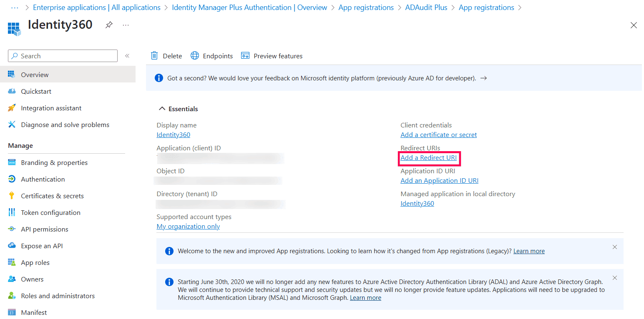This screenshot has height=319, width=644.
Task: Click the last App registrations breadcrumb
Action: click(x=486, y=7)
